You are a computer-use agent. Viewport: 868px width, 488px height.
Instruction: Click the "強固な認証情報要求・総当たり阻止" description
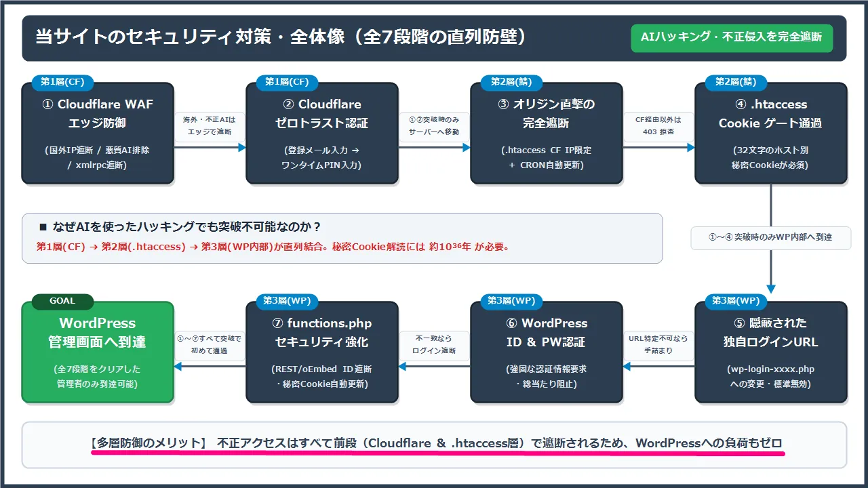click(x=546, y=377)
